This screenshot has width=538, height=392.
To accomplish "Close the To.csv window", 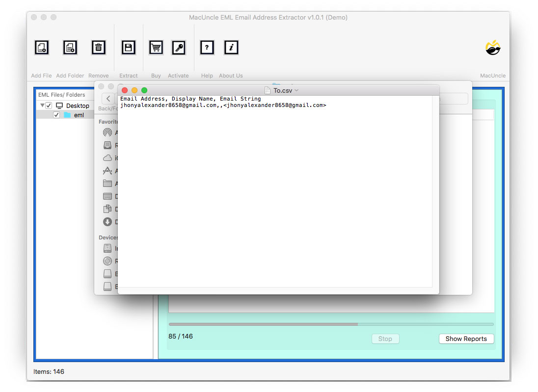I will point(125,90).
